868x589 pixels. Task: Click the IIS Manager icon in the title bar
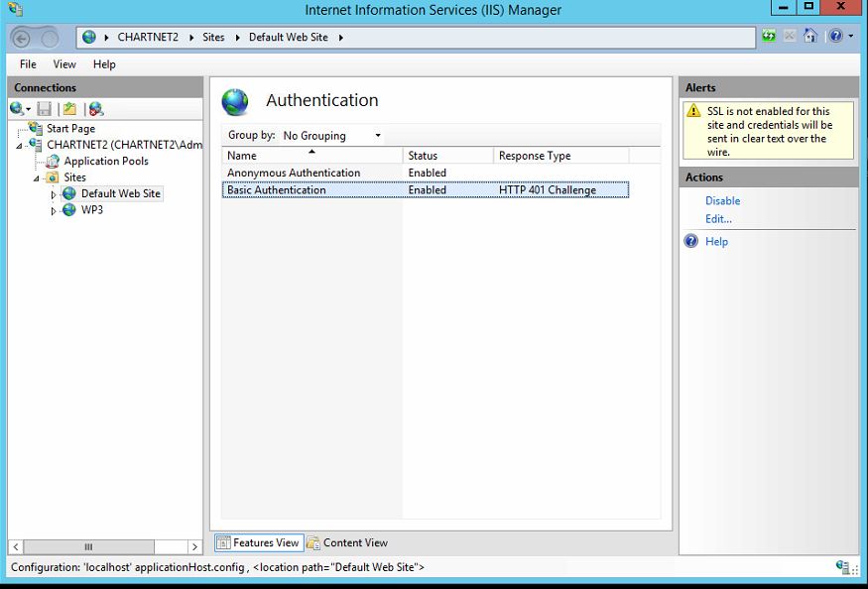(x=16, y=9)
